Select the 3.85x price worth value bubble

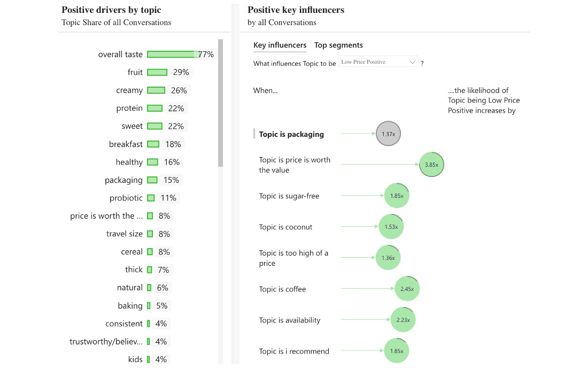(x=431, y=165)
